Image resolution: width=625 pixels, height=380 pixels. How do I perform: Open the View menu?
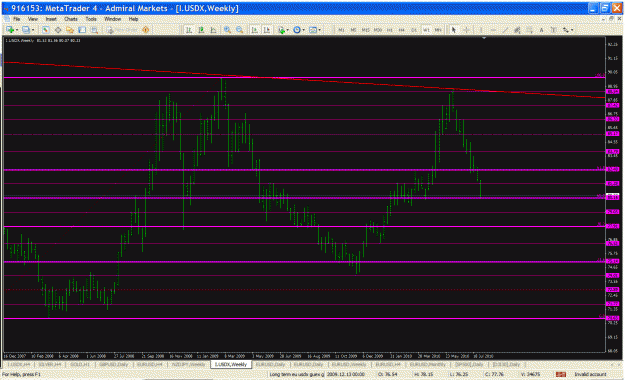click(33, 19)
